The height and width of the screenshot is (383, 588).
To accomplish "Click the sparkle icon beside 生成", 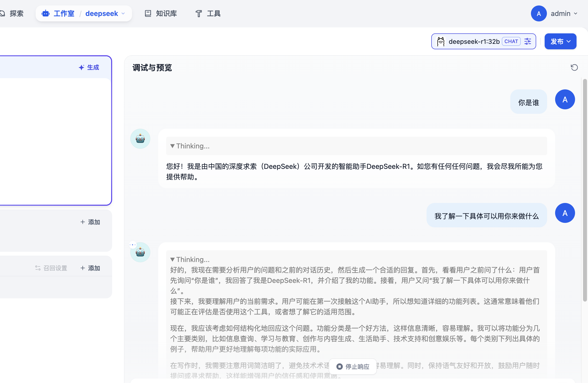I will (81, 67).
